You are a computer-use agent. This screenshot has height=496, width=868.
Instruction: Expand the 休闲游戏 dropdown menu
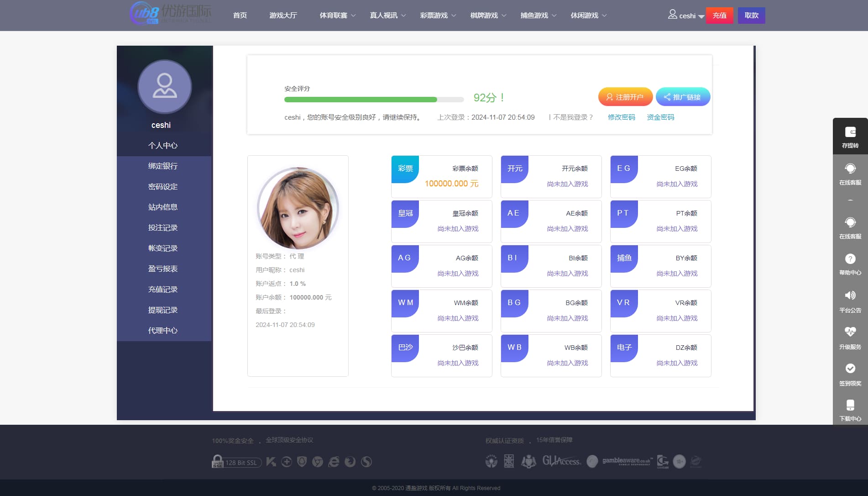(589, 16)
